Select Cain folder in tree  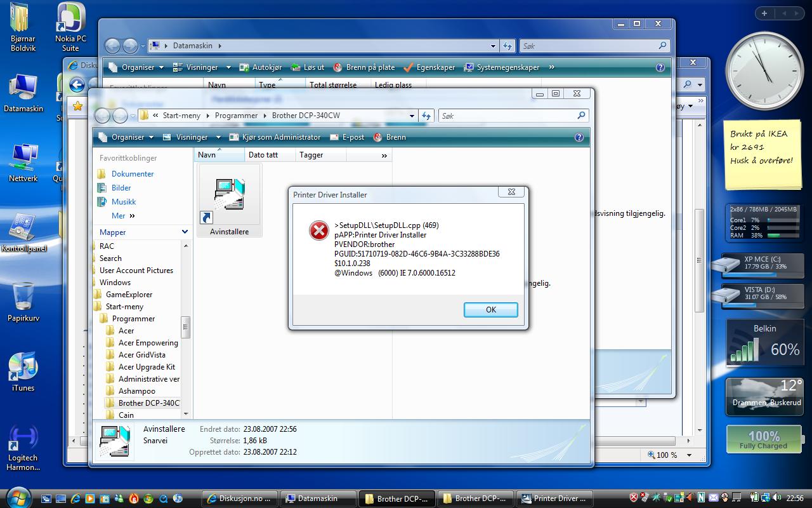click(x=126, y=415)
